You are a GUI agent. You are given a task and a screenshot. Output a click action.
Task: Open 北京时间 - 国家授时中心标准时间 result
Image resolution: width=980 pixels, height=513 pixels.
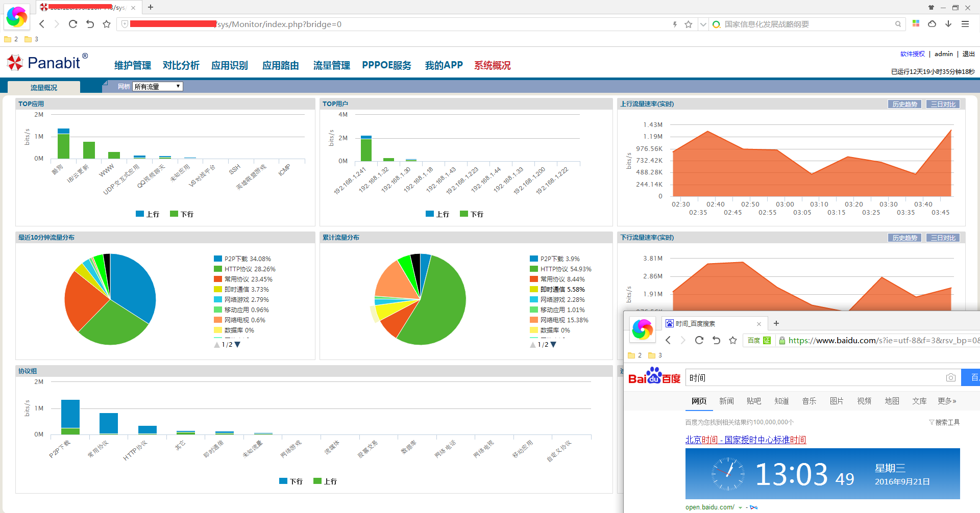pyautogui.click(x=746, y=440)
